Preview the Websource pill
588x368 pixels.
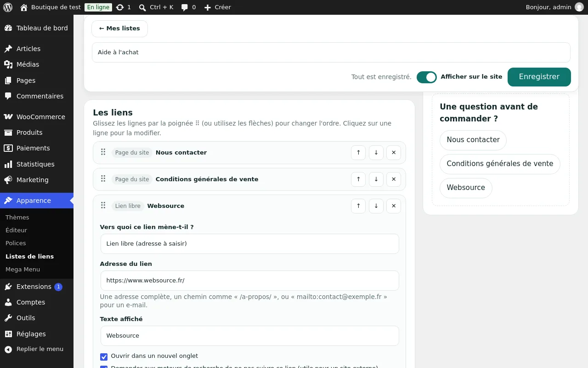pyautogui.click(x=466, y=188)
